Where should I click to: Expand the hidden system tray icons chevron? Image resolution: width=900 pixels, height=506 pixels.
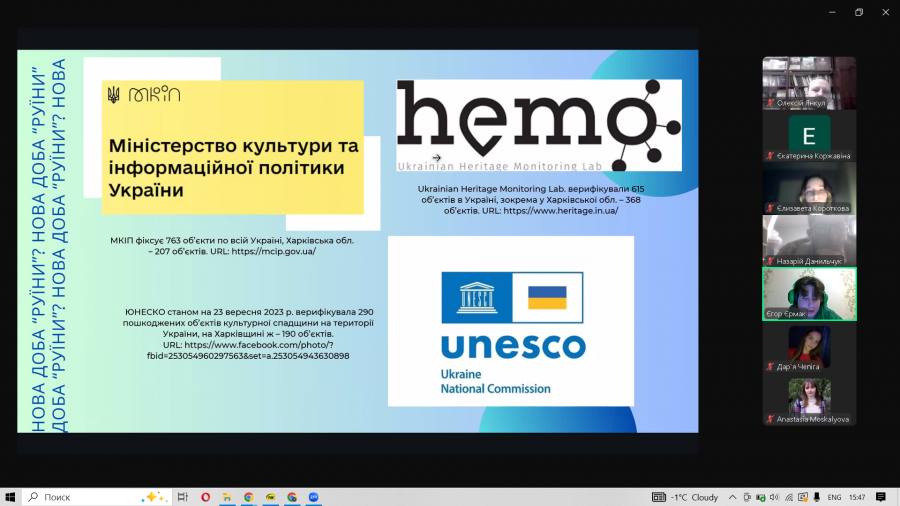pyautogui.click(x=732, y=497)
